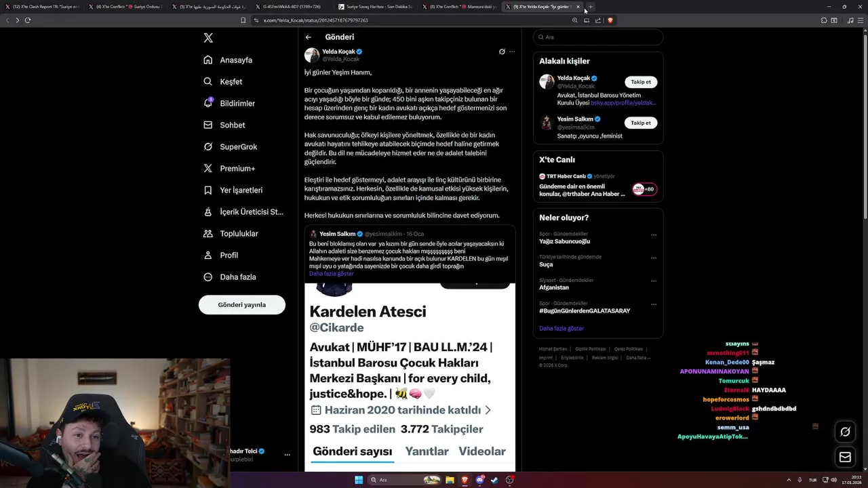
Task: Open Topluluklar communities
Action: (231, 233)
